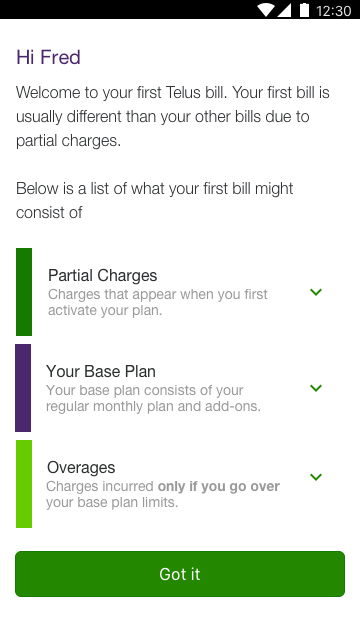Image resolution: width=360 pixels, height=640 pixels.
Task: Click the base plan description text
Action: 153,398
